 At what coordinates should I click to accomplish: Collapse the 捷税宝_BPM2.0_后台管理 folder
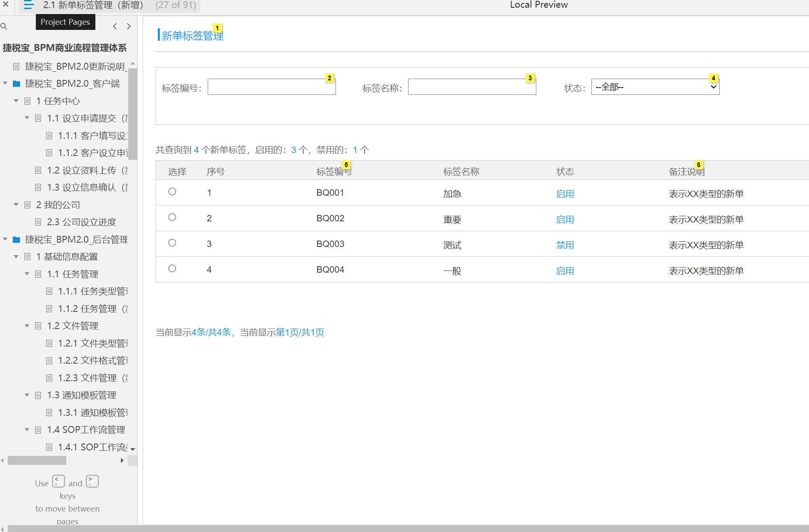(5, 240)
